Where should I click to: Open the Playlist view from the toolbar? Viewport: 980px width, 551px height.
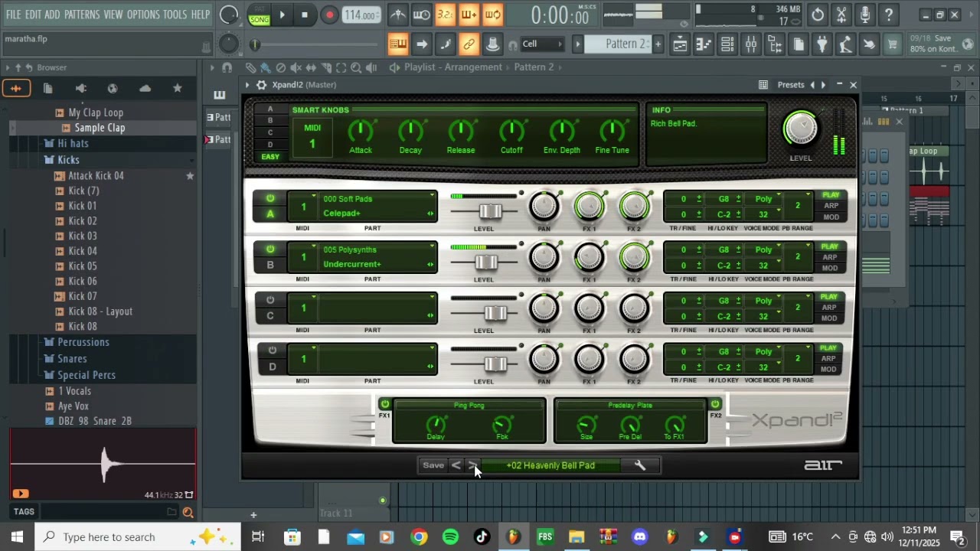click(680, 44)
